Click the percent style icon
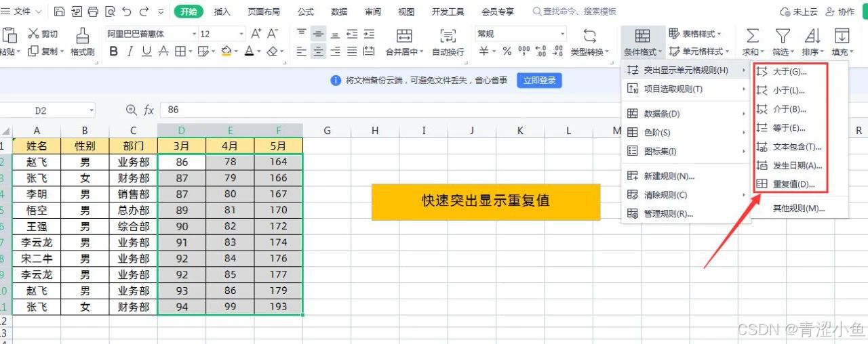868x344 pixels. click(507, 51)
